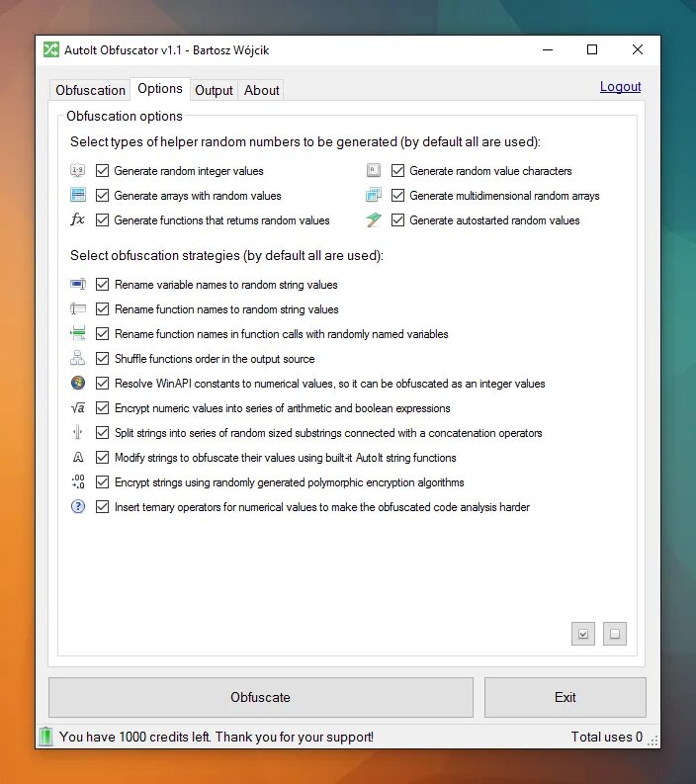696x784 pixels.
Task: Toggle Encrypt numeric values checkbox
Action: [x=102, y=408]
